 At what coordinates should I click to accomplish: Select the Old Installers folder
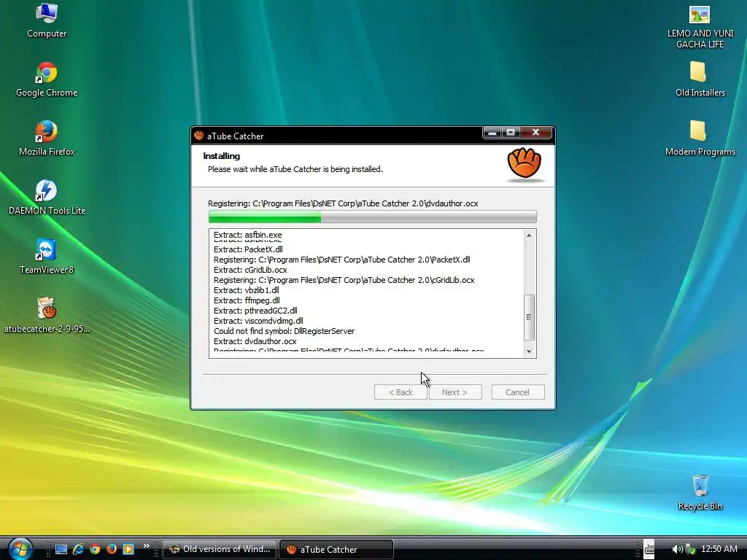[x=700, y=80]
